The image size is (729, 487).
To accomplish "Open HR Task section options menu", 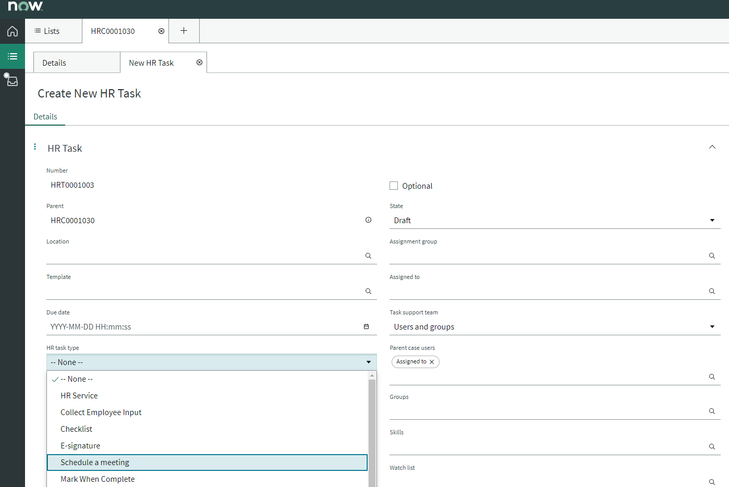I will click(35, 147).
